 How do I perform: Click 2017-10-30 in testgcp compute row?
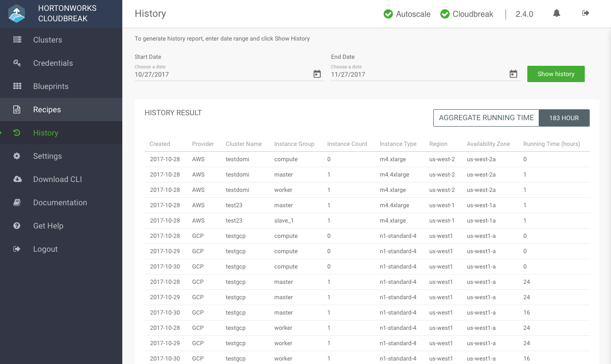[x=165, y=267]
